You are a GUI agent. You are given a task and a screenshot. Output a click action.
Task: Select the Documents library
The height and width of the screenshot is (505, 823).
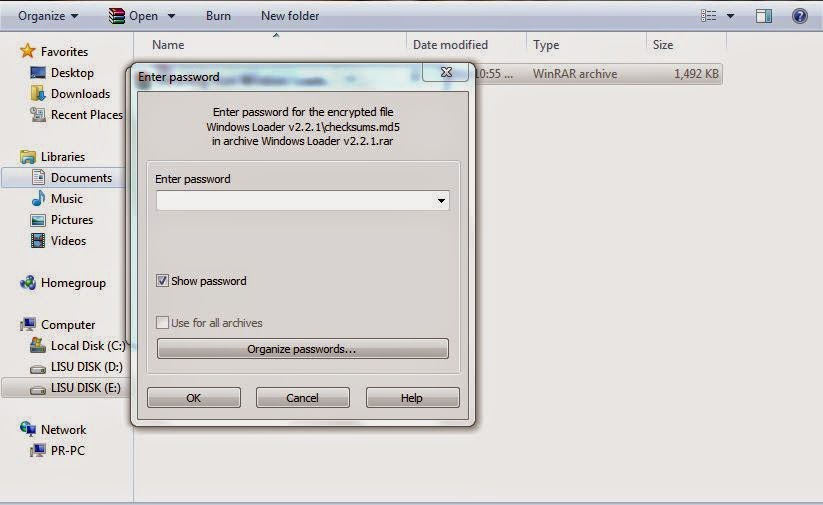pyautogui.click(x=81, y=177)
